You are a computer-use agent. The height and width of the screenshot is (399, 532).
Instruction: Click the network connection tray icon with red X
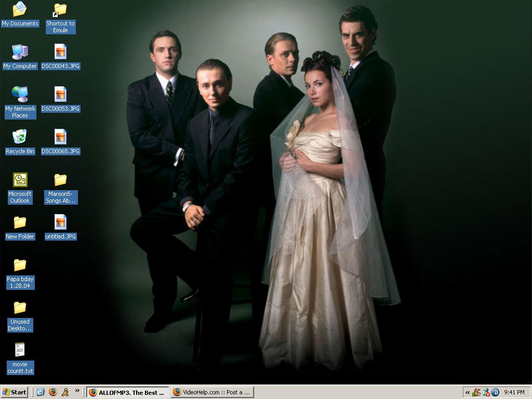[486, 393]
